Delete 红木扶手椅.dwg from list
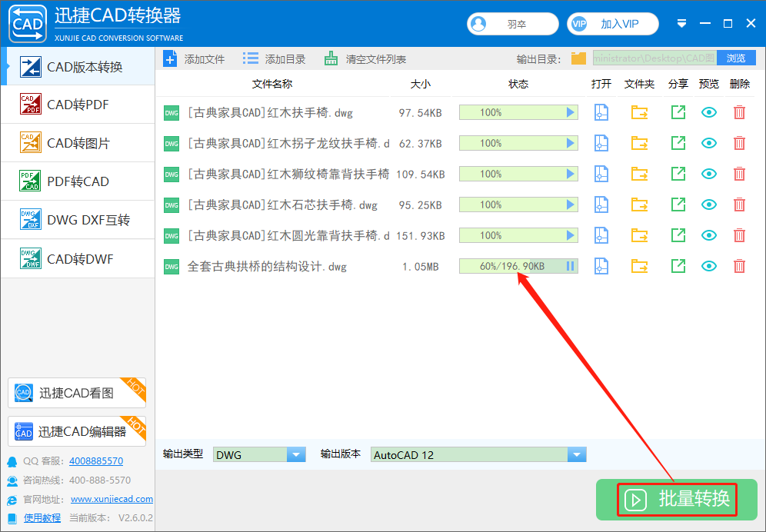Screen dimensions: 766x532 [x=739, y=112]
